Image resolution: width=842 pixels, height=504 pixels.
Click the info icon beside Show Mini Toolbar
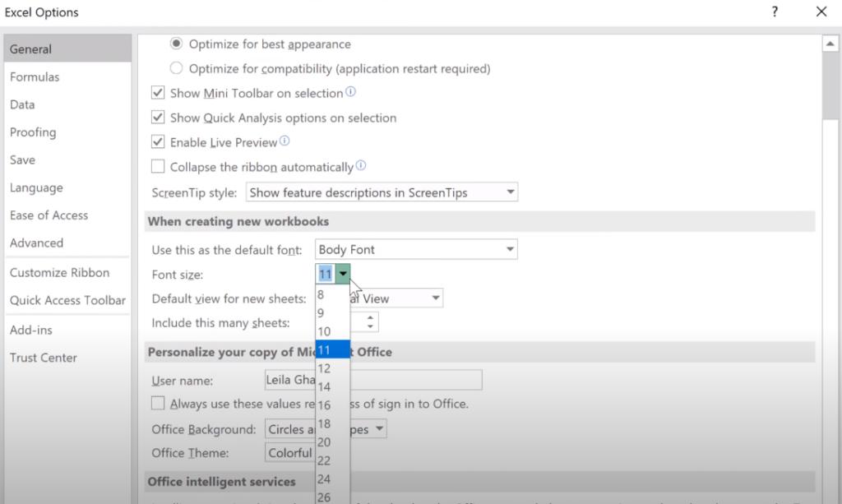point(350,92)
